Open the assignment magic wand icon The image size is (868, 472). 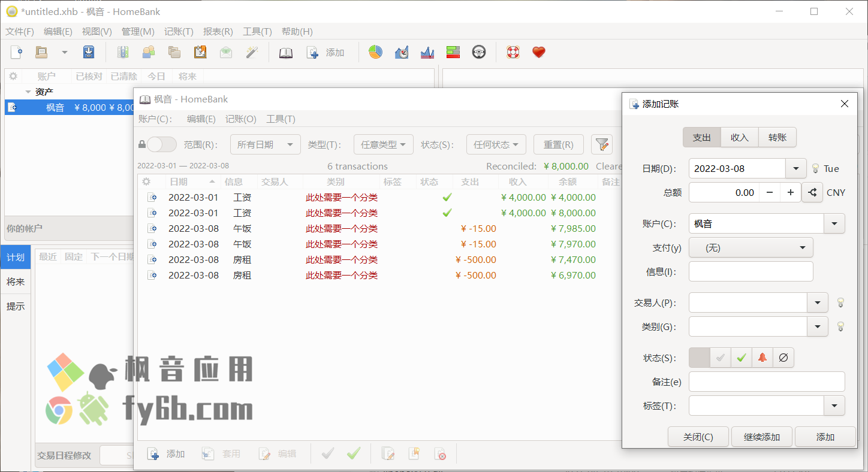252,53
